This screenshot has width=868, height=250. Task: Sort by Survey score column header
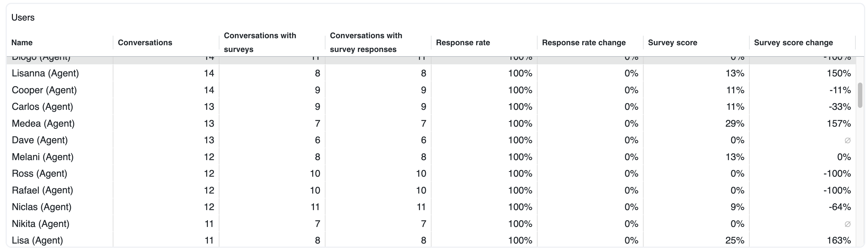click(672, 42)
